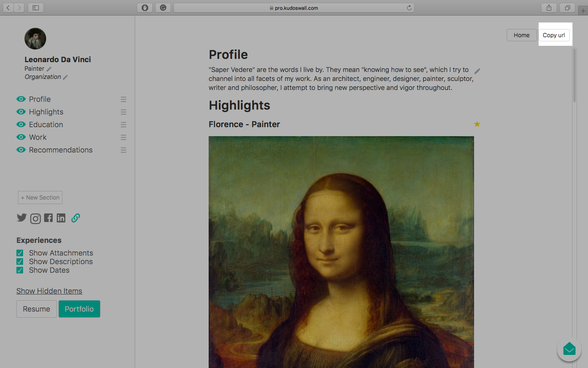Toggle the Safari sidebar button
Screen dimensions: 588x368
(36, 8)
